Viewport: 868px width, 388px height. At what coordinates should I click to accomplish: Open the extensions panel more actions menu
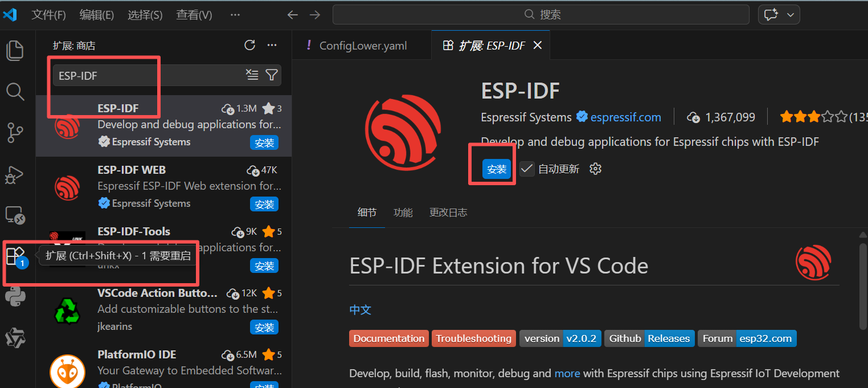(272, 46)
